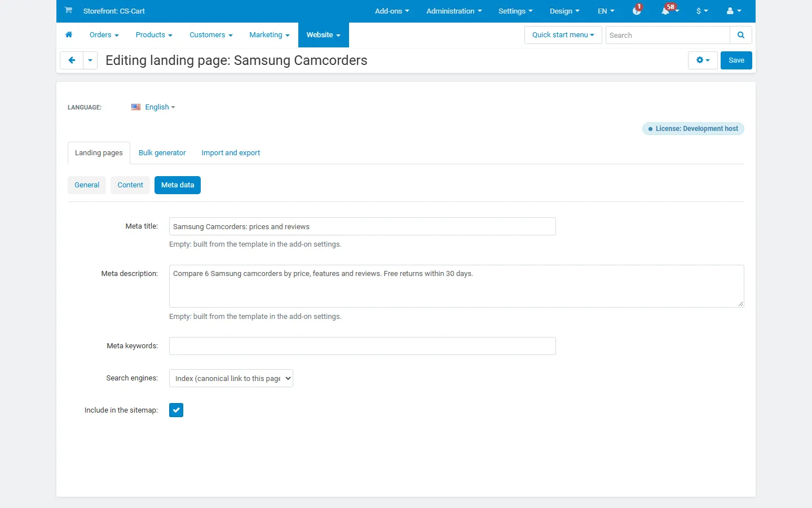Viewport: 812px width, 508px height.
Task: Open the EN language dropdown in top bar
Action: tap(606, 11)
